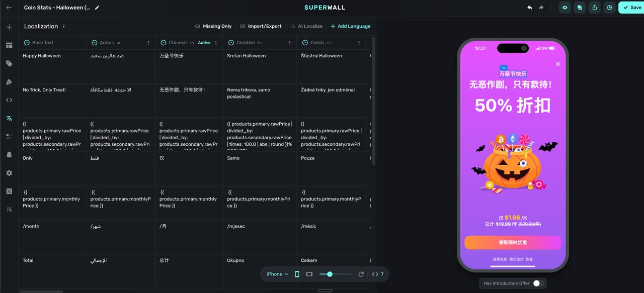Open Localization panel options menu
Viewport: 644px width, 293px height.
click(x=64, y=26)
